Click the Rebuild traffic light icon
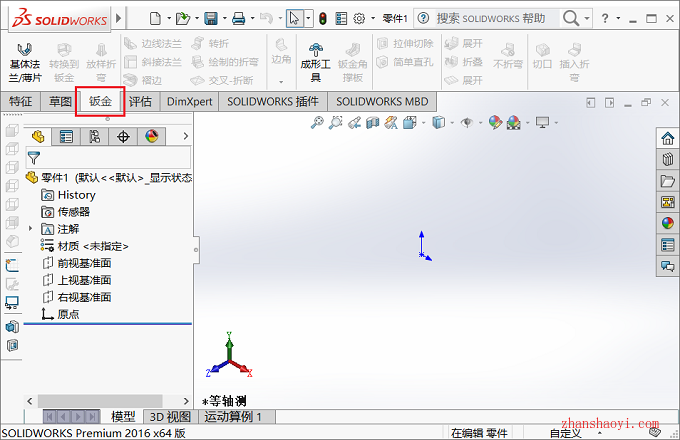This screenshot has height=440, width=680. [323, 18]
